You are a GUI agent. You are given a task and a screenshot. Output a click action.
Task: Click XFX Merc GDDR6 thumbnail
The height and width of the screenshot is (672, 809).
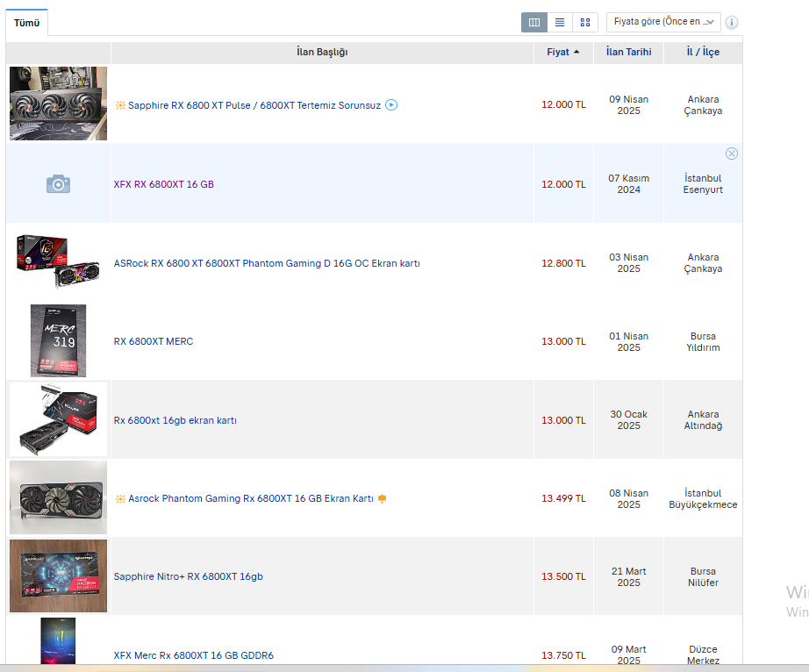pos(58,641)
